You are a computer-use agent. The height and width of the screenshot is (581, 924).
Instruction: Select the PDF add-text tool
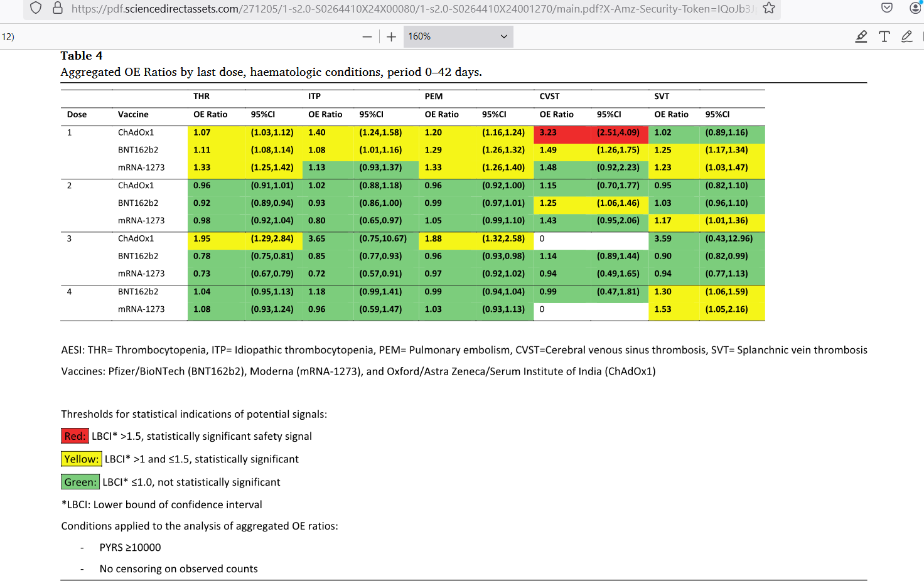(884, 36)
